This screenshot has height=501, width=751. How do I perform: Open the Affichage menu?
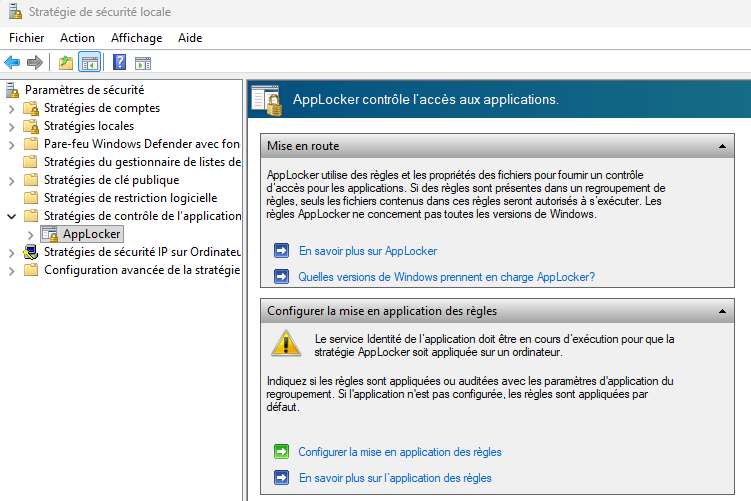(x=137, y=38)
